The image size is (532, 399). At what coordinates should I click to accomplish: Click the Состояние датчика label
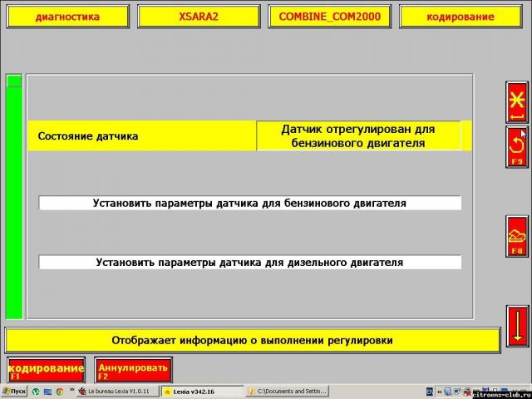click(x=88, y=136)
